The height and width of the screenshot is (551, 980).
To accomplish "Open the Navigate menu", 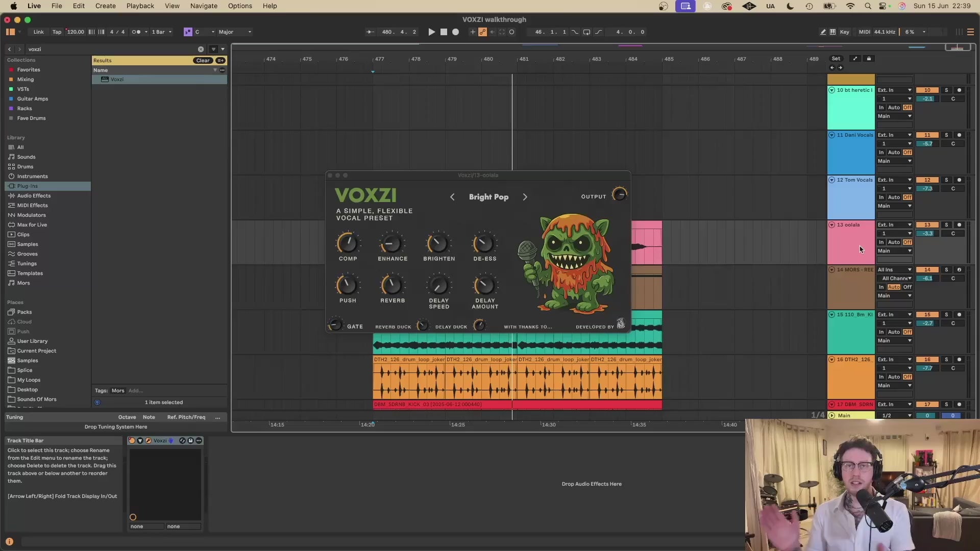I will click(x=204, y=6).
